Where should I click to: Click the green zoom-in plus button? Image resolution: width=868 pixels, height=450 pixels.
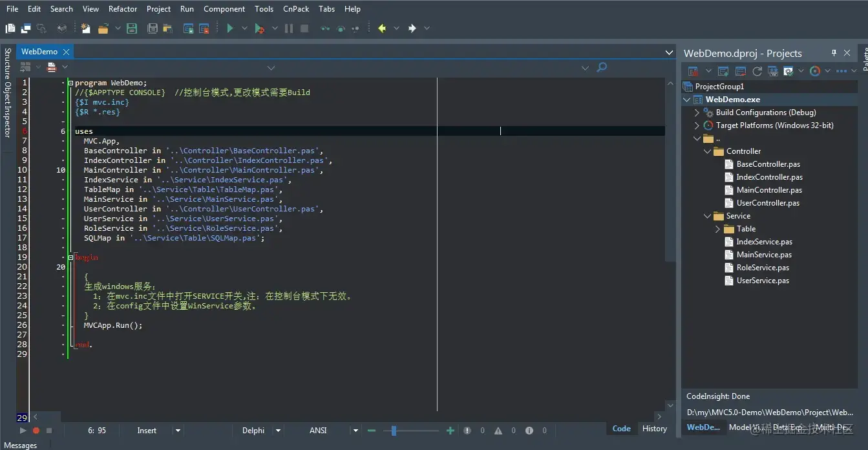(x=450, y=430)
